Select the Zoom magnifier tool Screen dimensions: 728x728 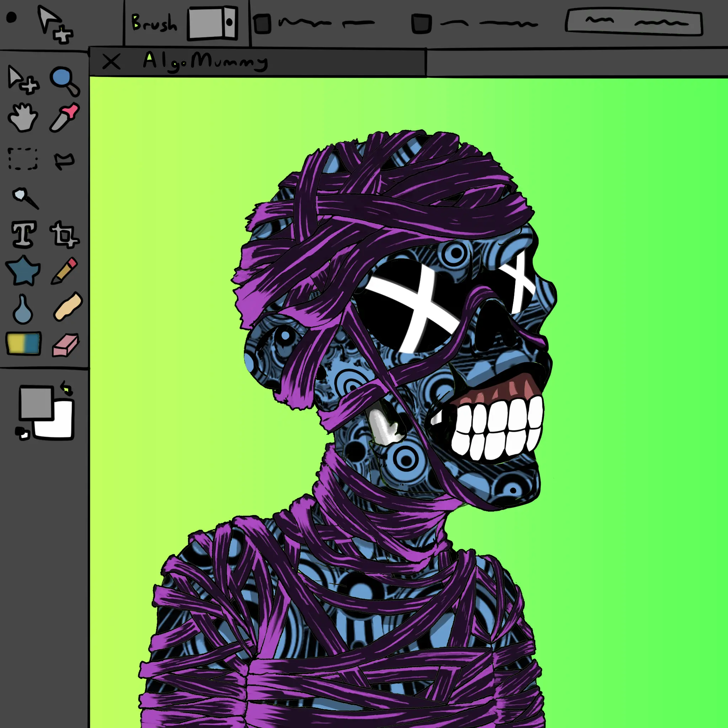coord(64,81)
